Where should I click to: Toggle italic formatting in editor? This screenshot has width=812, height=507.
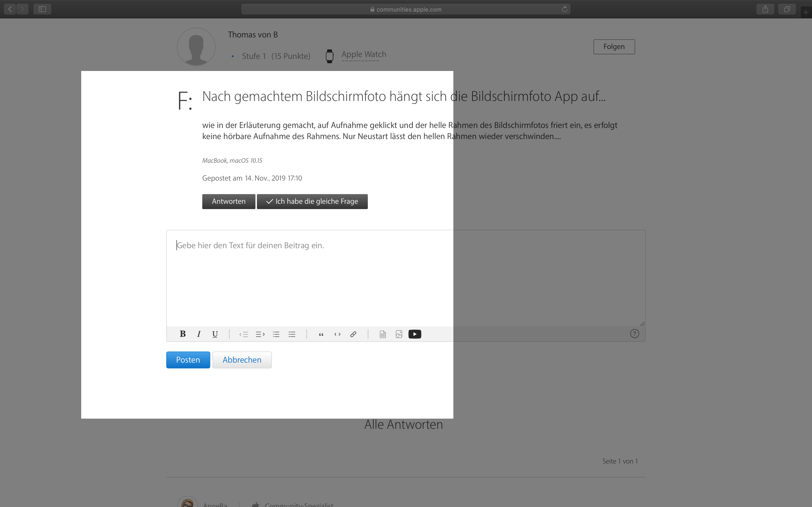pyautogui.click(x=199, y=334)
